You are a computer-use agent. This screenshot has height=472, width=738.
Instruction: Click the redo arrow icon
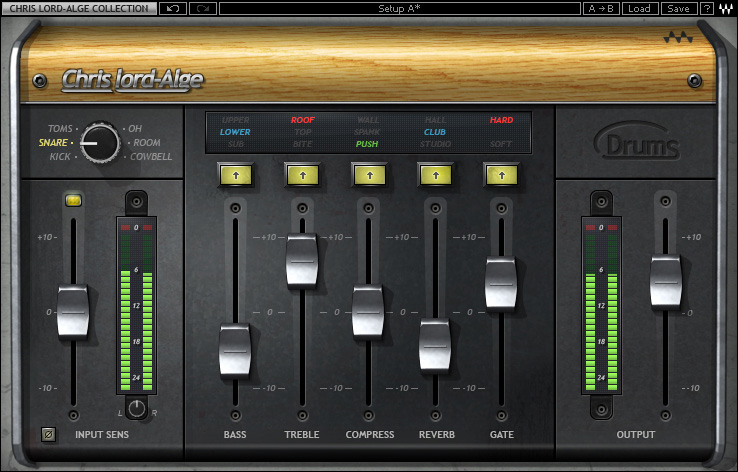pyautogui.click(x=203, y=8)
